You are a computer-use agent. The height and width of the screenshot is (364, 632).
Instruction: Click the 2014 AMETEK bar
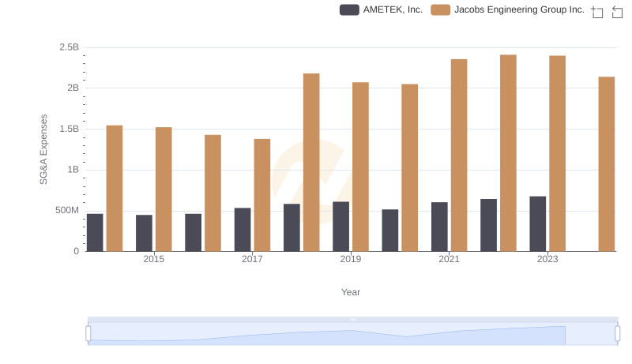coord(95,233)
